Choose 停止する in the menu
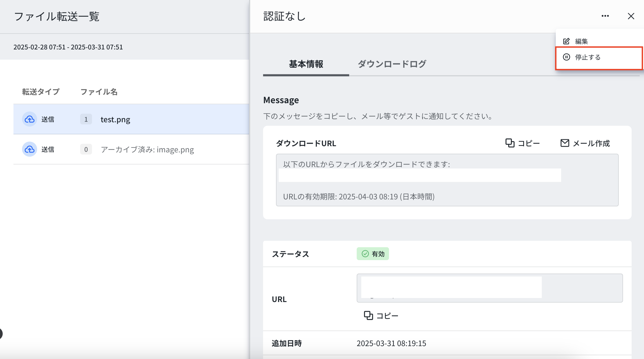The image size is (644, 359). tap(588, 57)
